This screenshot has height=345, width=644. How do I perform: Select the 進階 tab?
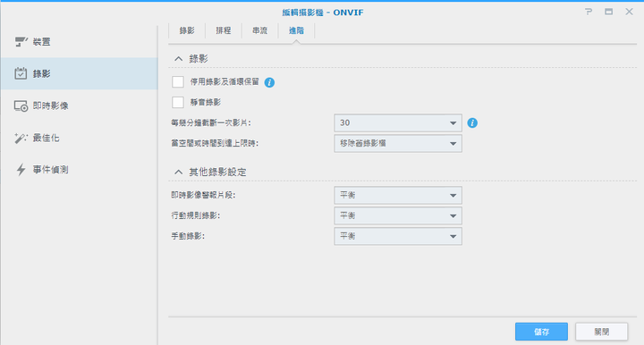click(296, 30)
